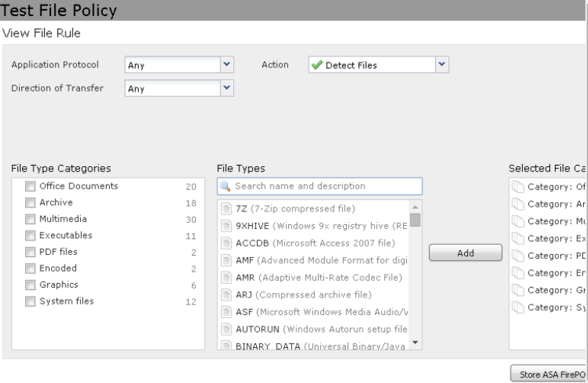The width and height of the screenshot is (588, 383).
Task: Click the 7Z file type document icon
Action: tap(226, 209)
